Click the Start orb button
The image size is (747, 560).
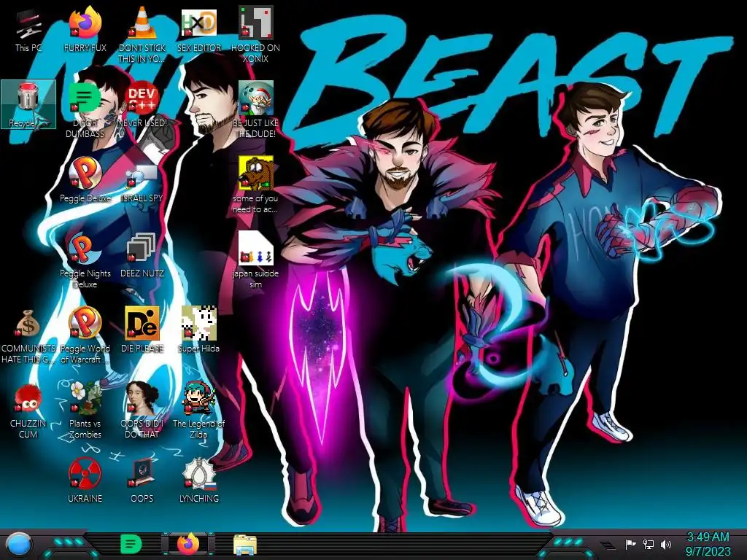(20, 544)
